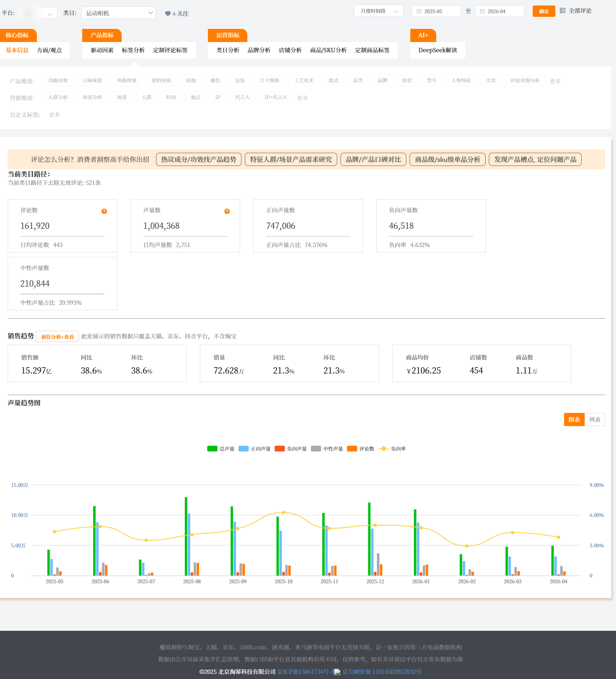Screen dimensions: 616x679
Task: Expand the 平台 platform dropdown
Action: pos(37,13)
